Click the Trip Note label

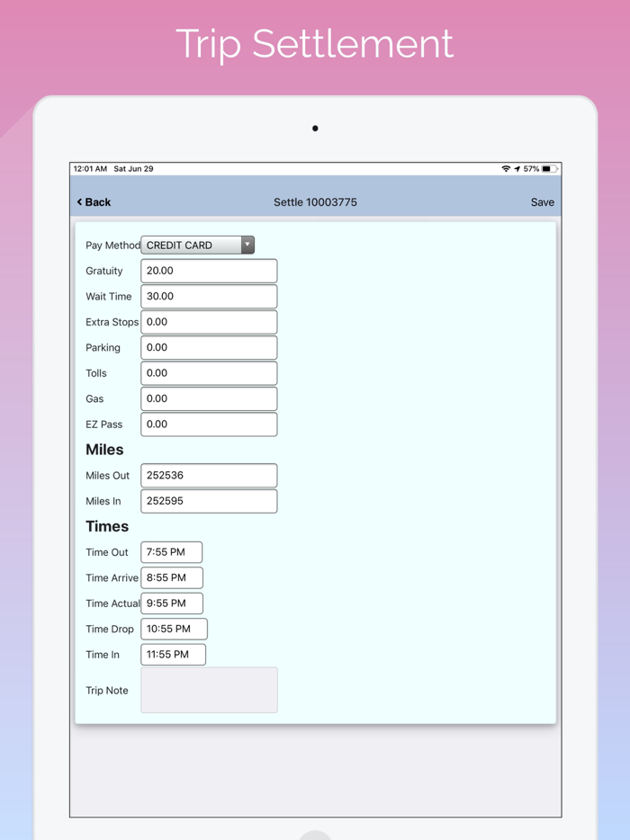click(x=107, y=691)
